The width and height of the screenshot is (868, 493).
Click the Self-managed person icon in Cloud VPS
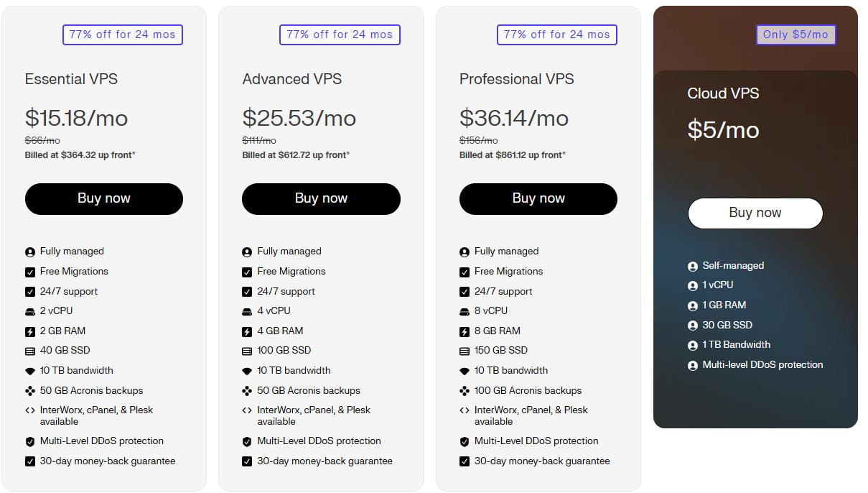pyautogui.click(x=693, y=266)
